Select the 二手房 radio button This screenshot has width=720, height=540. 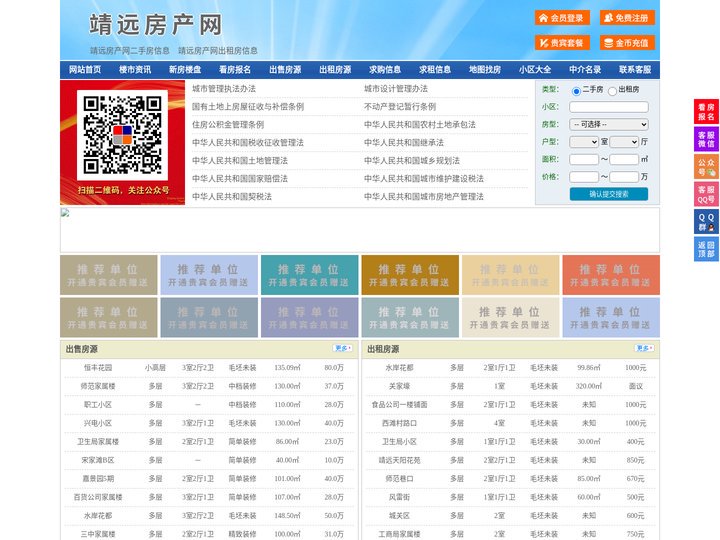(576, 91)
